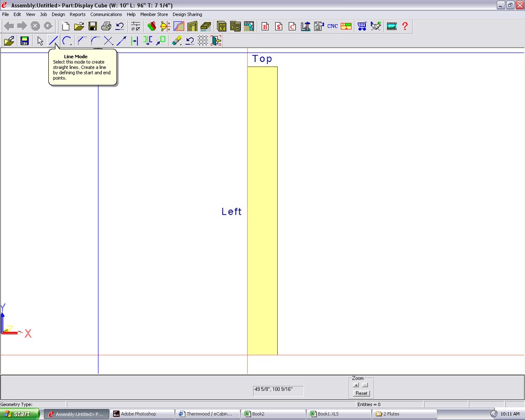Image resolution: width=525 pixels, height=420 pixels.
Task: Click the red dollar sign document icon
Action: 279,26
